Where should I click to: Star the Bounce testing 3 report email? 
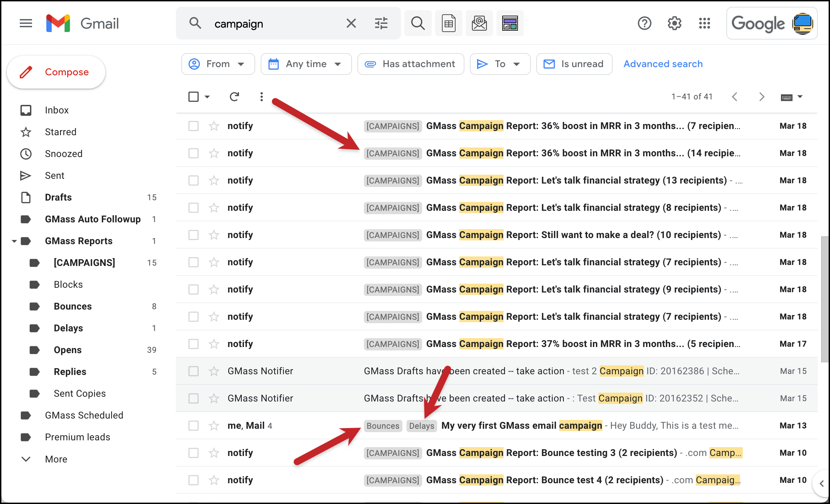pos(214,453)
